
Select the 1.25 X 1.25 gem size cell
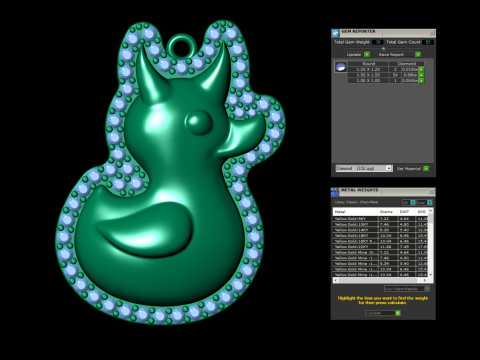(368, 70)
